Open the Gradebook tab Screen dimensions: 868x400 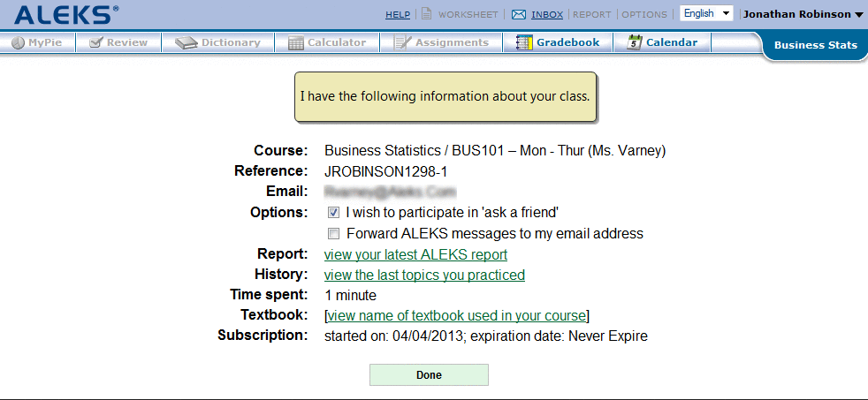(x=558, y=42)
